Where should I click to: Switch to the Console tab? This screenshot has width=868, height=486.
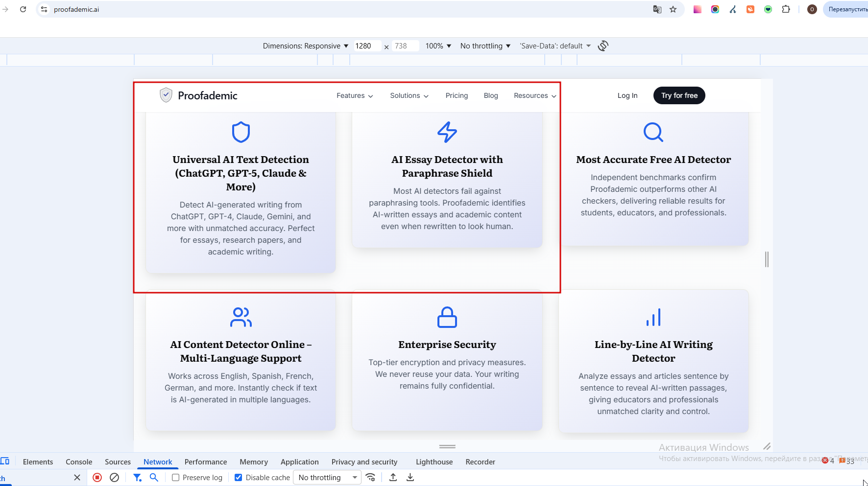point(79,462)
